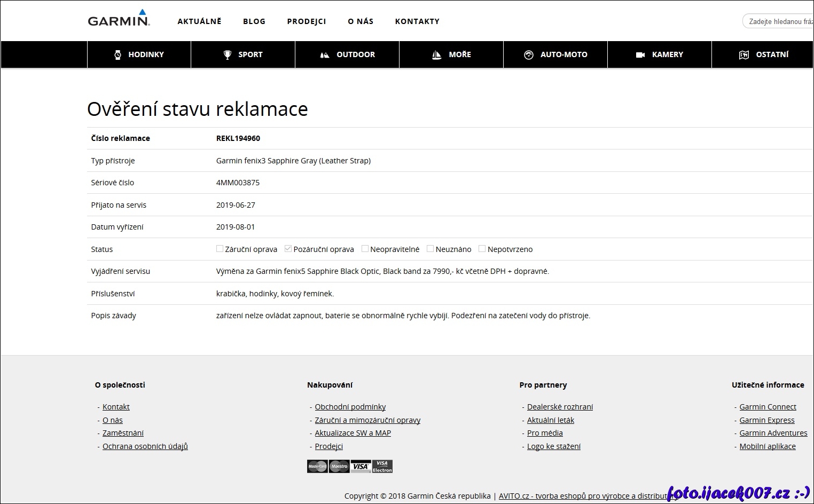Click the gauge icon beside Auto-Moto

529,54
